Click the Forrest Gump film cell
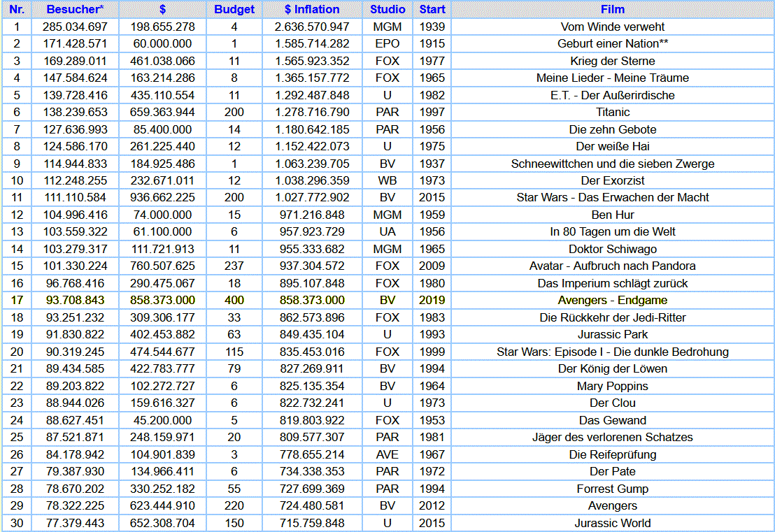The height and width of the screenshot is (532, 775). 613,489
